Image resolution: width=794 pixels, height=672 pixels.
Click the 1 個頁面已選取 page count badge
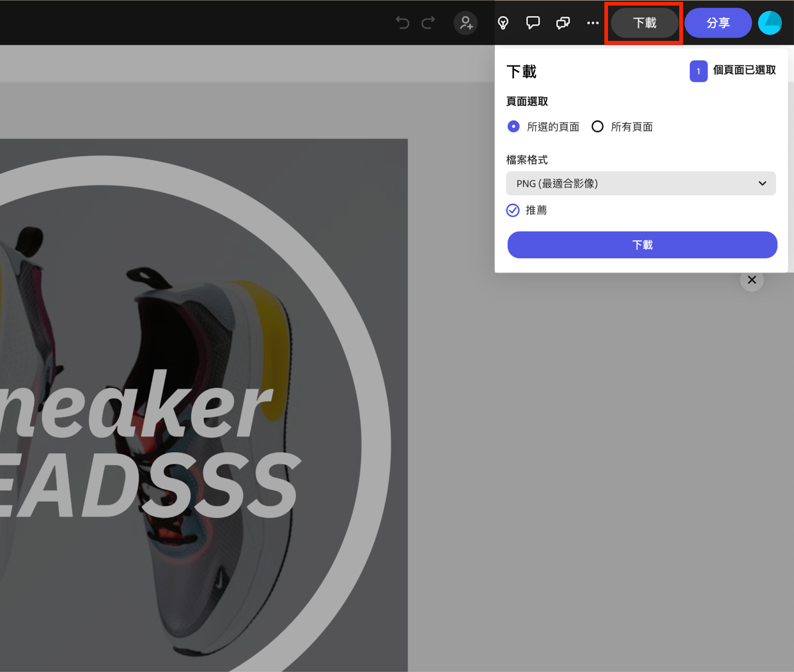pos(698,71)
